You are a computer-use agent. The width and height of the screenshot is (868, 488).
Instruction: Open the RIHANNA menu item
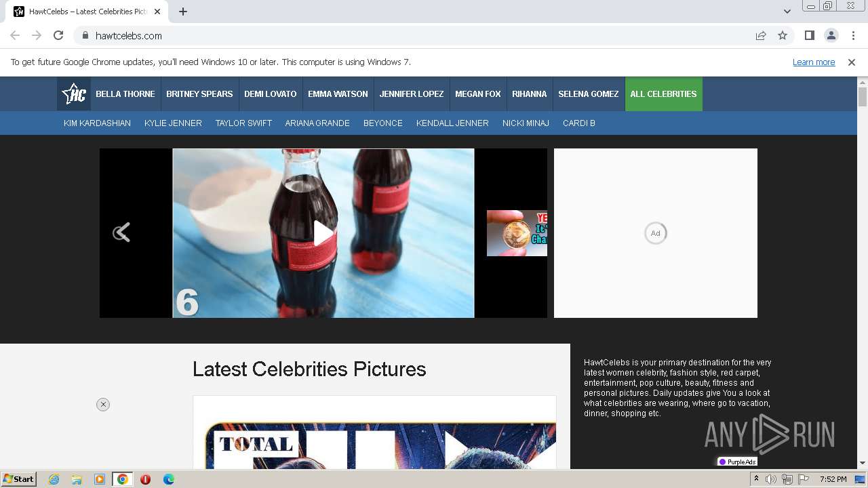point(530,94)
